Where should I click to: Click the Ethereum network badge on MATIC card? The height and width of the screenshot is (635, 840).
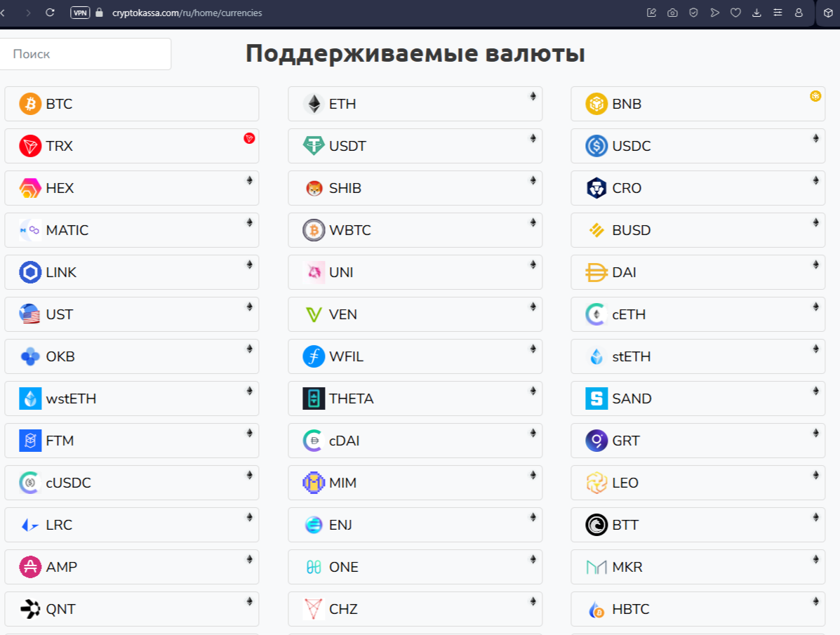click(x=250, y=222)
